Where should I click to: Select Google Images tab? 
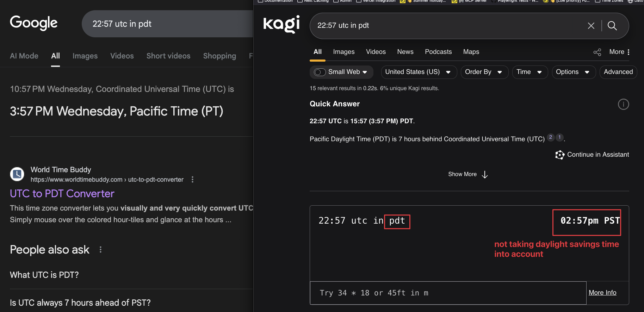85,56
